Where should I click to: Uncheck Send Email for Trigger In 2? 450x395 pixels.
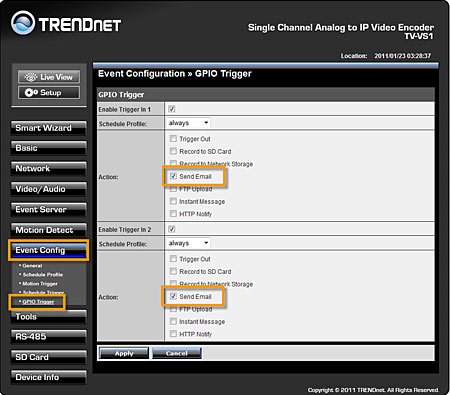tap(173, 296)
